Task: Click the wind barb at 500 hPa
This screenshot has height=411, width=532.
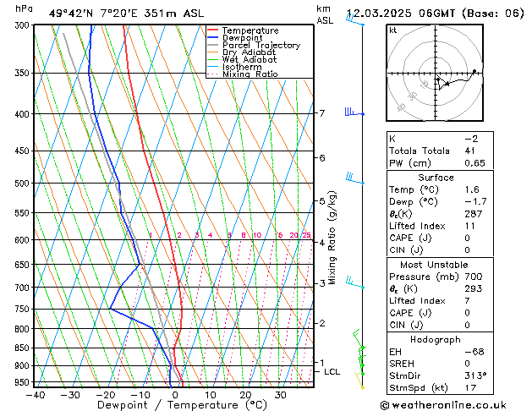Action: 355,178
